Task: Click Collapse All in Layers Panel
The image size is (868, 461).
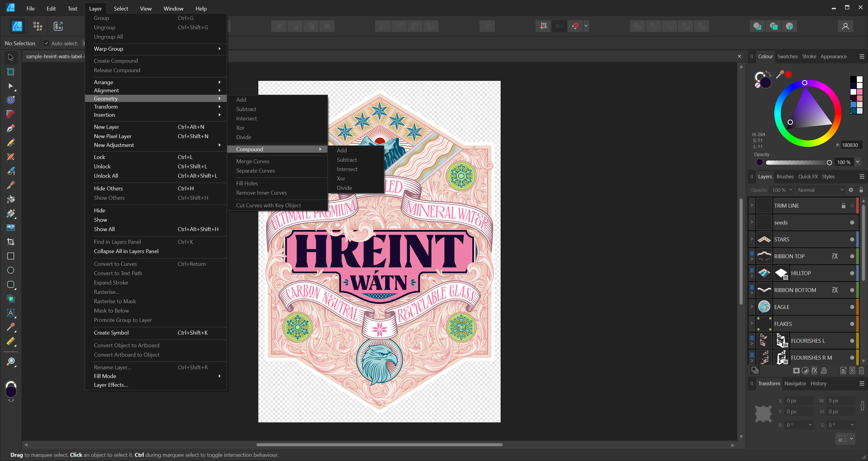Action: 126,251
